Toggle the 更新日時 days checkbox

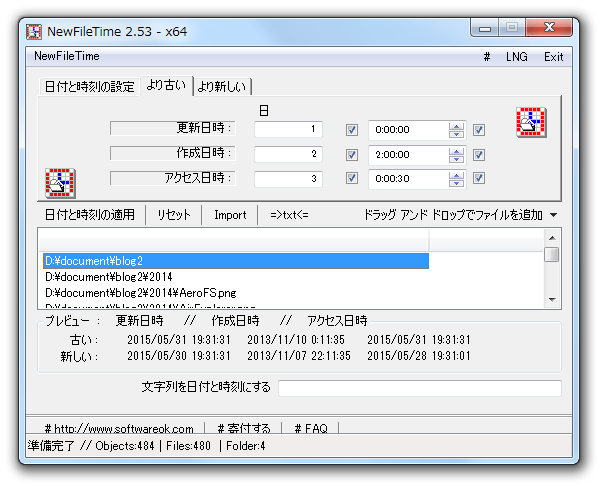click(352, 130)
